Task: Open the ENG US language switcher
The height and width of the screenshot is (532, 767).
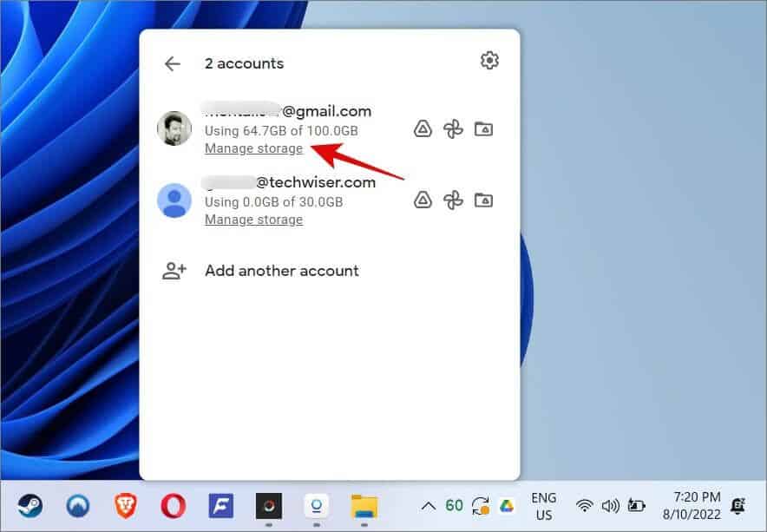Action: [544, 507]
